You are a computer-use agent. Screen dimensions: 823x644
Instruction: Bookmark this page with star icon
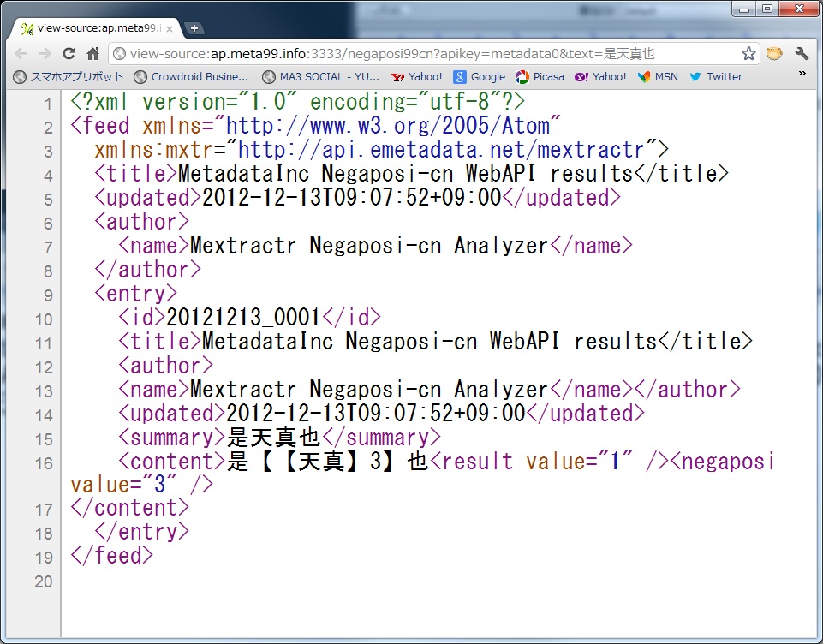click(748, 54)
